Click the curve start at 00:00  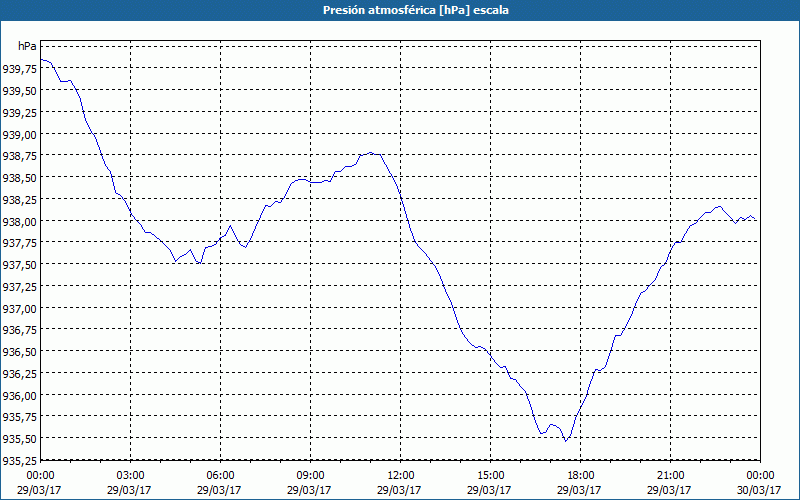tap(41, 60)
